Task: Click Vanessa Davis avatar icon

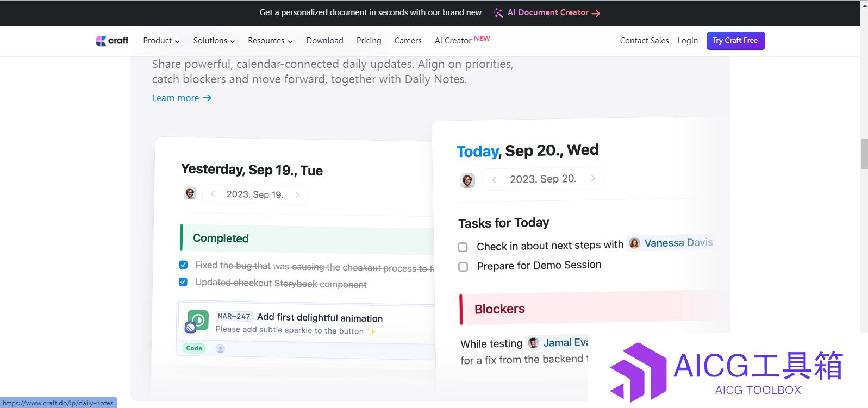Action: point(634,243)
